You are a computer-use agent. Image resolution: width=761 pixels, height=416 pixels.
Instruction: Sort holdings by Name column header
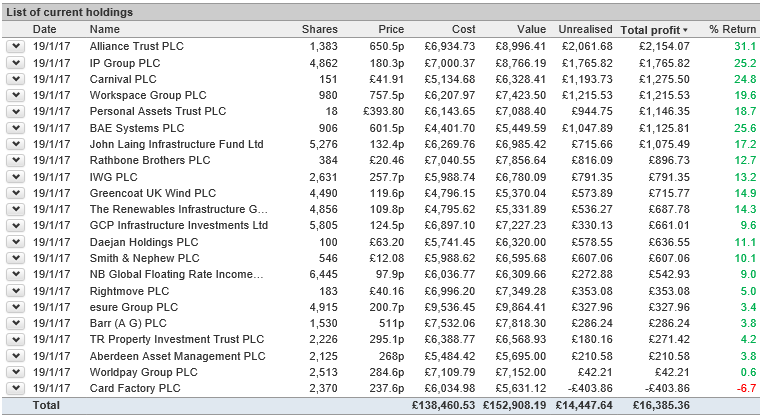104,29
